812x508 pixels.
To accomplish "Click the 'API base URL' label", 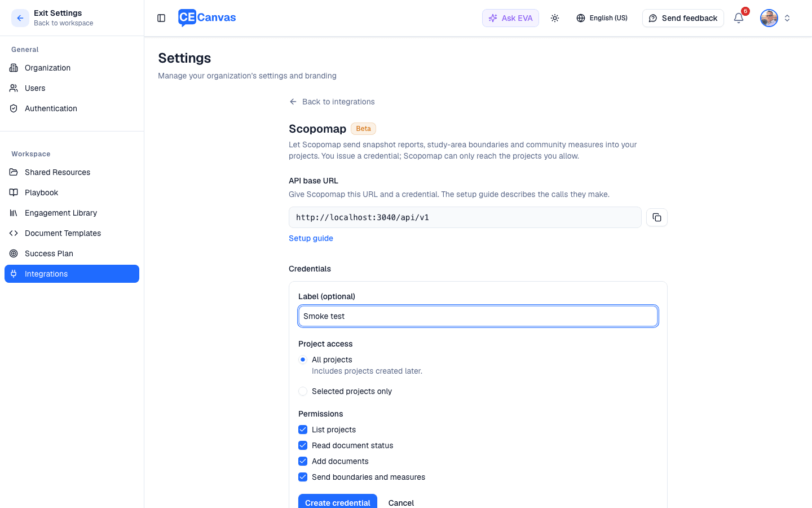I will coord(314,181).
